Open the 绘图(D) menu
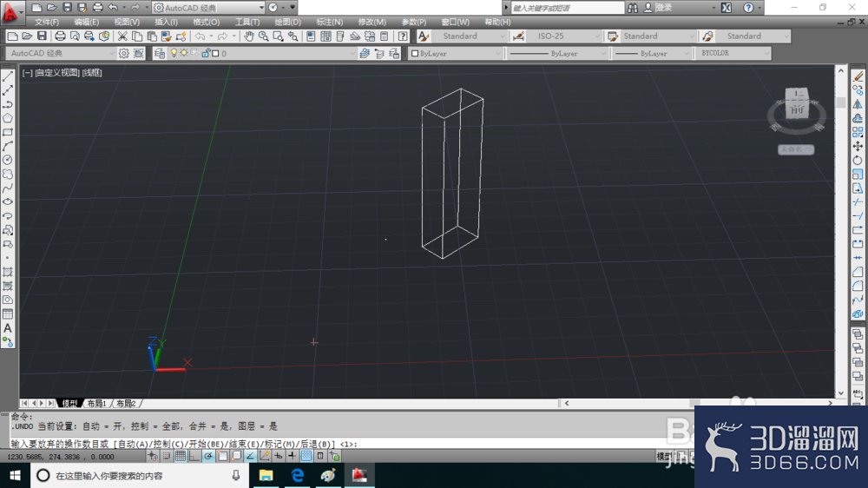Image resolution: width=868 pixels, height=488 pixels. coord(288,23)
